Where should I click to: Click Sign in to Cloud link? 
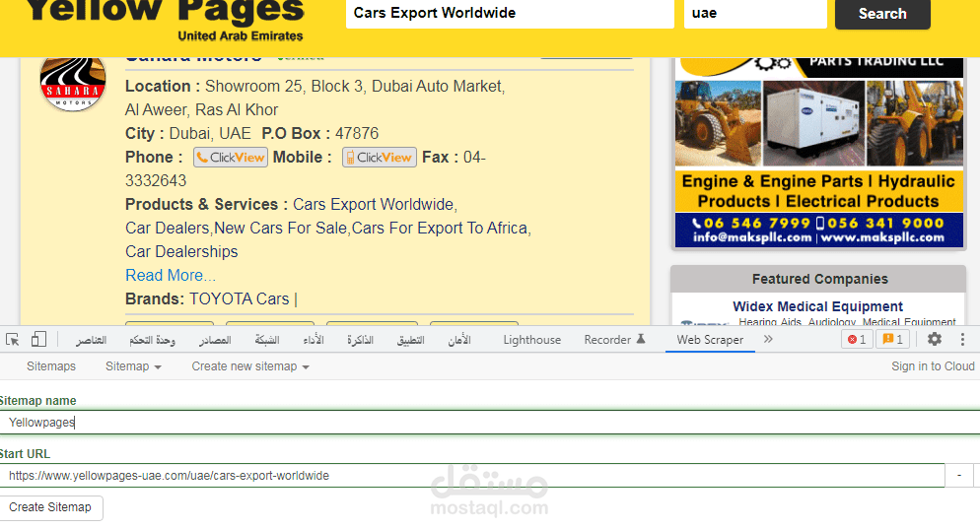(x=933, y=366)
